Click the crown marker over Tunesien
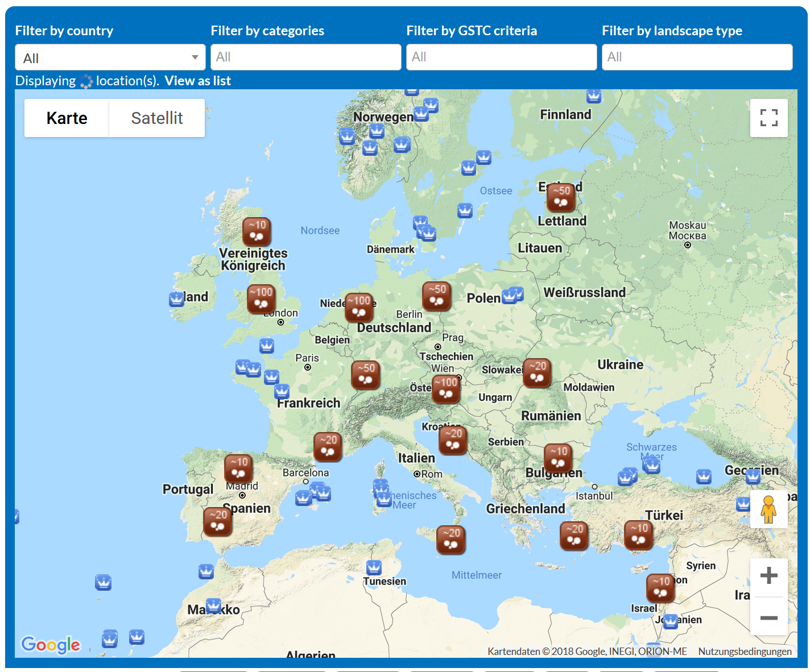The height and width of the screenshot is (672, 810). pos(374,567)
